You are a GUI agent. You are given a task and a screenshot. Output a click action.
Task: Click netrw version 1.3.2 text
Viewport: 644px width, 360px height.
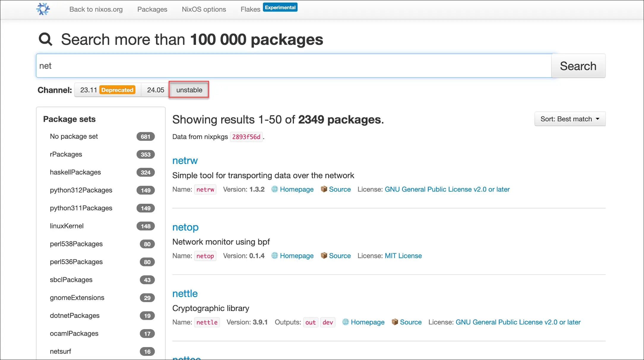tap(257, 189)
